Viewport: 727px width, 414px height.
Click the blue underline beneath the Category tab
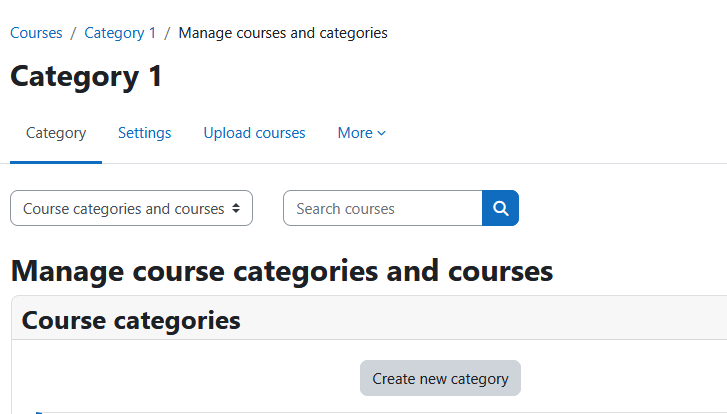point(56,162)
